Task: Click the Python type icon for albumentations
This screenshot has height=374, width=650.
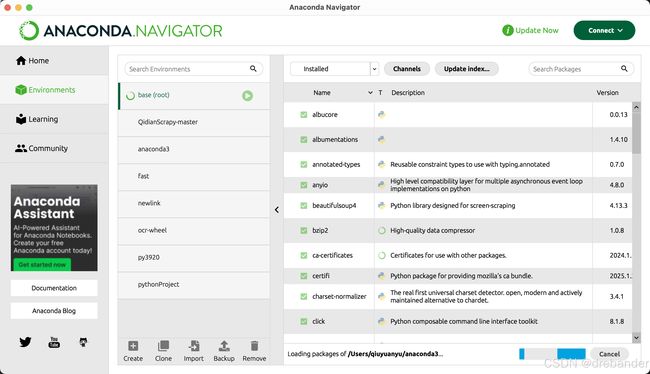Action: point(381,140)
